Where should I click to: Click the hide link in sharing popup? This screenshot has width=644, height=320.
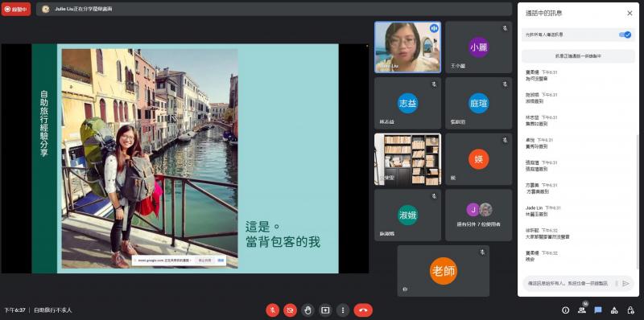(221, 261)
